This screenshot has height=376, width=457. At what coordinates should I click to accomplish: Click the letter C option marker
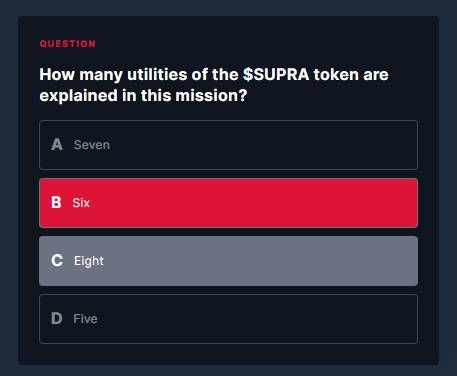pyautogui.click(x=57, y=260)
